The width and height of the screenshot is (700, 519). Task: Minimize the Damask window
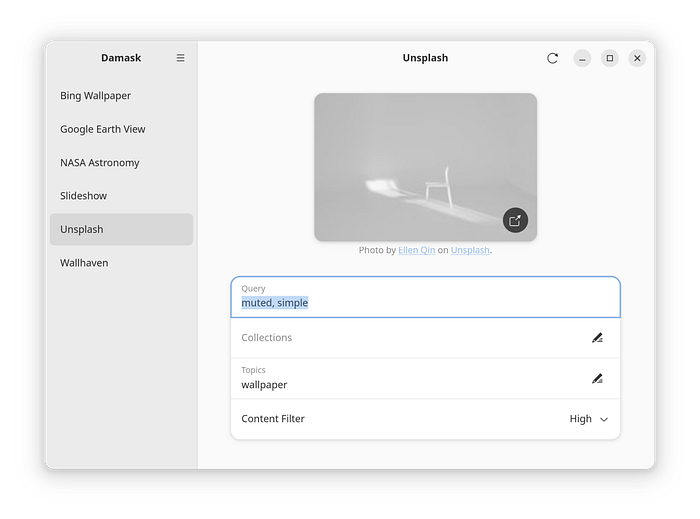point(582,58)
